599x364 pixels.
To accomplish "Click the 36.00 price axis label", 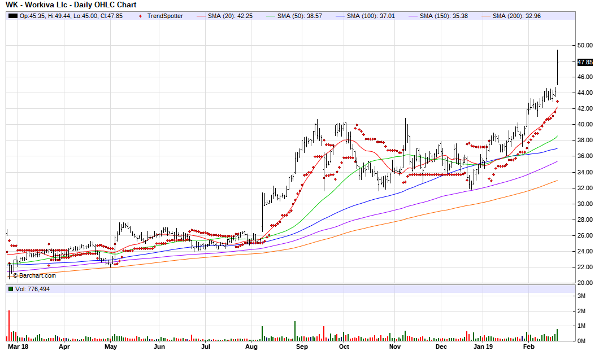I will [585, 156].
